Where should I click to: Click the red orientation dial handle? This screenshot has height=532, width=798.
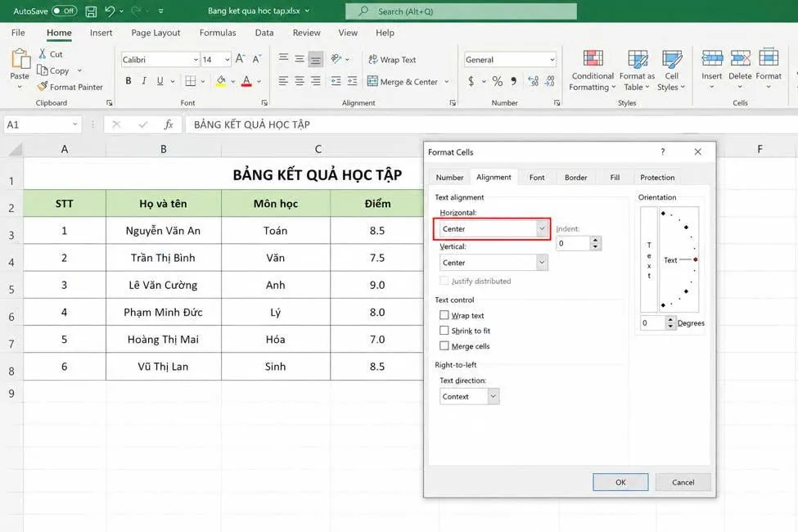pyautogui.click(x=695, y=259)
